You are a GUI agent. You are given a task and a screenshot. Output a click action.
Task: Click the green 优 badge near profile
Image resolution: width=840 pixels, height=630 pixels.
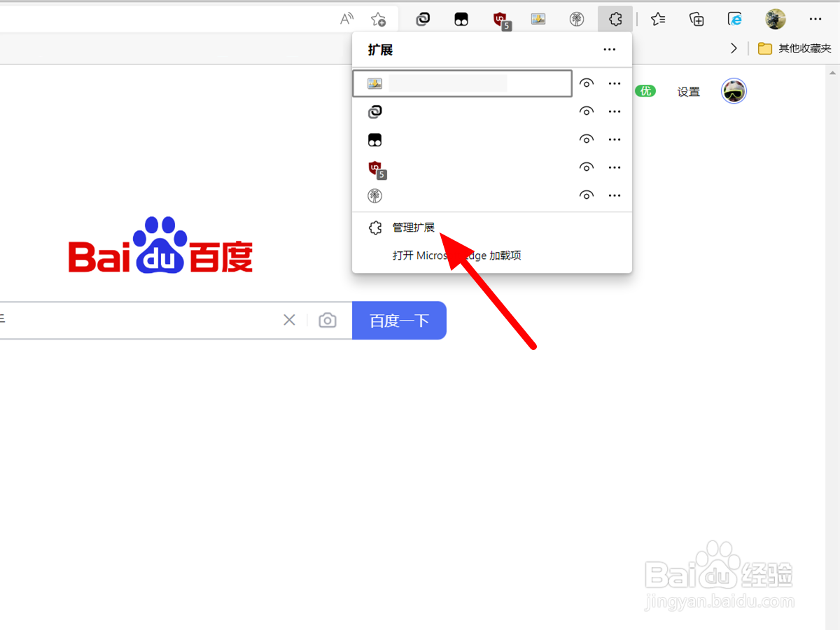pos(645,90)
